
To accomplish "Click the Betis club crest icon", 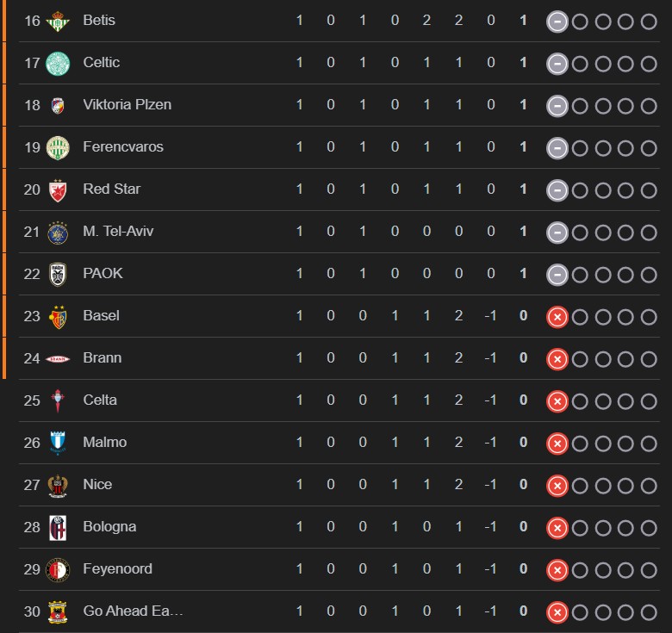I will (x=58, y=21).
